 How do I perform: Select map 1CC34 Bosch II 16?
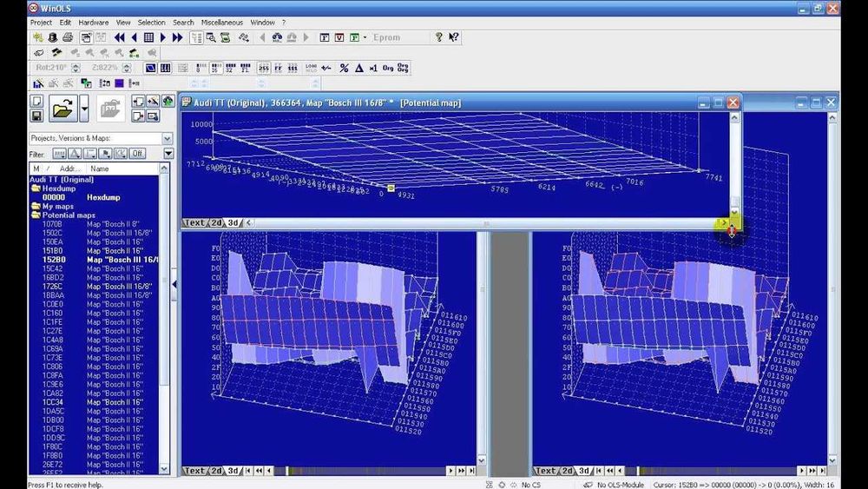tap(94, 402)
